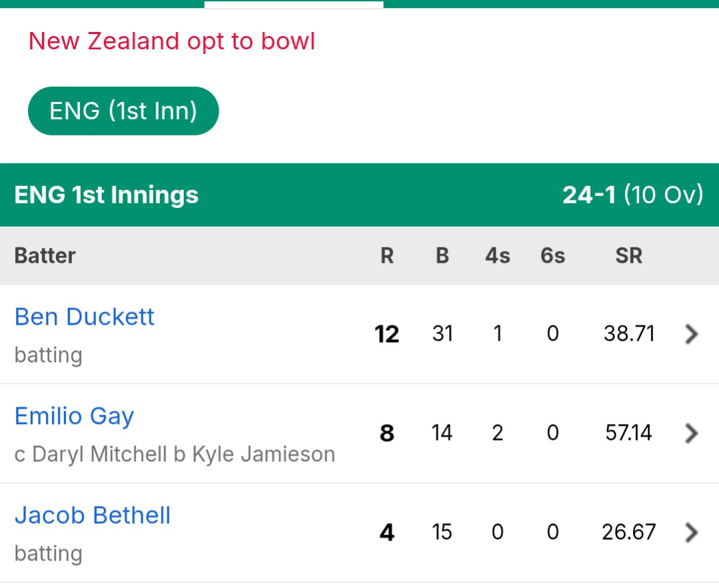Expand Ben Duckett's row with the chevron arrow
This screenshot has height=588, width=719.
(691, 334)
